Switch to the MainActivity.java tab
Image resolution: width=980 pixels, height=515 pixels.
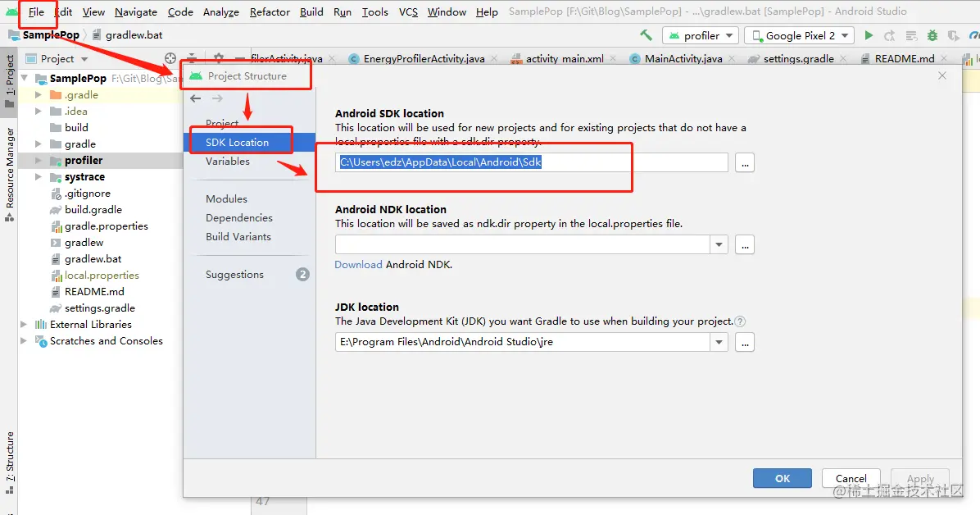click(x=683, y=59)
